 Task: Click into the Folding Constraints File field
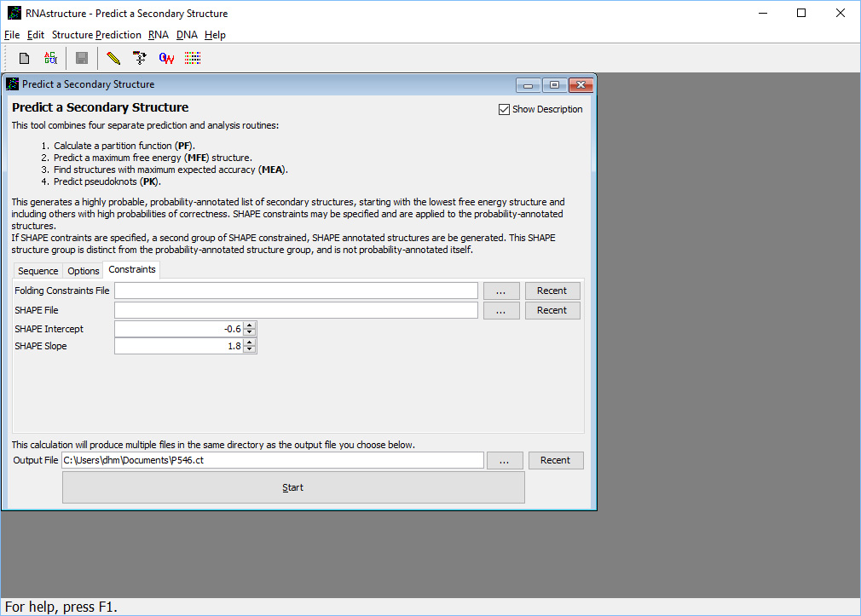click(296, 291)
